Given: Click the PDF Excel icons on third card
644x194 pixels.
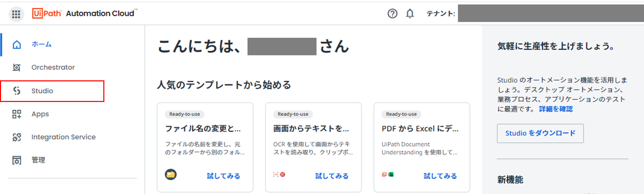Looking at the screenshot, I should click(x=388, y=174).
